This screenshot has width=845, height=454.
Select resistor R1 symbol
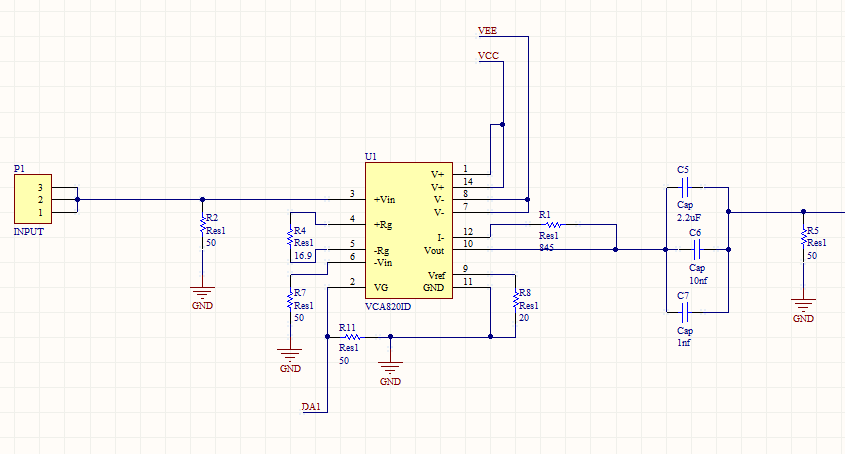[553, 224]
